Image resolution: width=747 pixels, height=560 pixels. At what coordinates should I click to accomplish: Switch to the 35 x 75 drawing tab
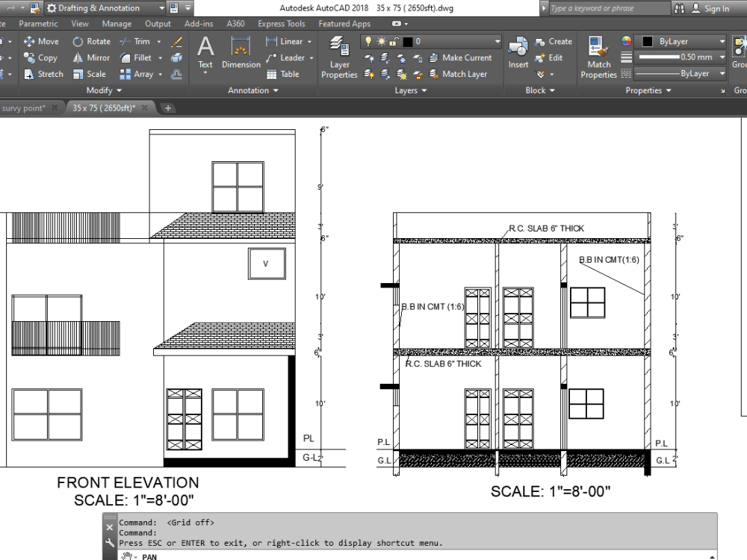tap(105, 108)
